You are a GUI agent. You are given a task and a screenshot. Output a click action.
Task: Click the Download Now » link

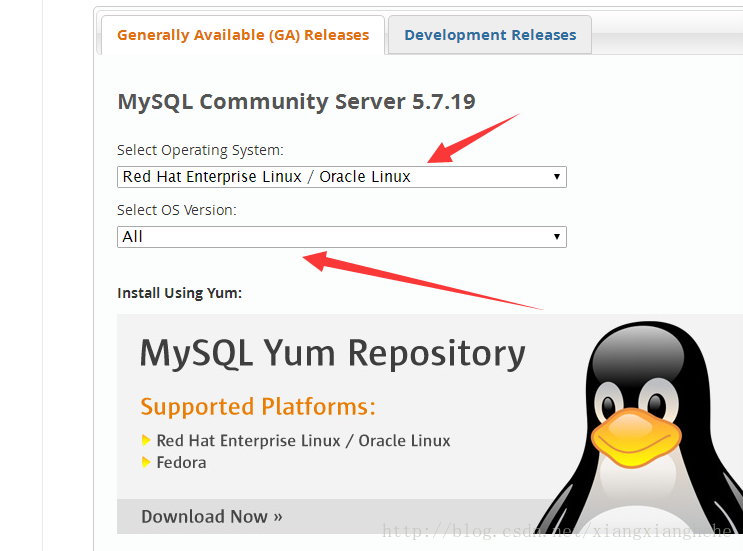pyautogui.click(x=211, y=516)
